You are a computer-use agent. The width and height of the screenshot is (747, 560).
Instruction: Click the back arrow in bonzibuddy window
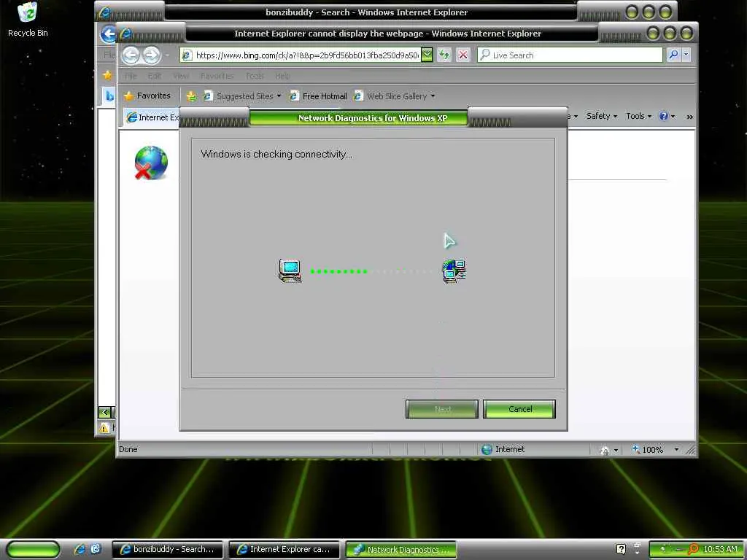coord(108,34)
